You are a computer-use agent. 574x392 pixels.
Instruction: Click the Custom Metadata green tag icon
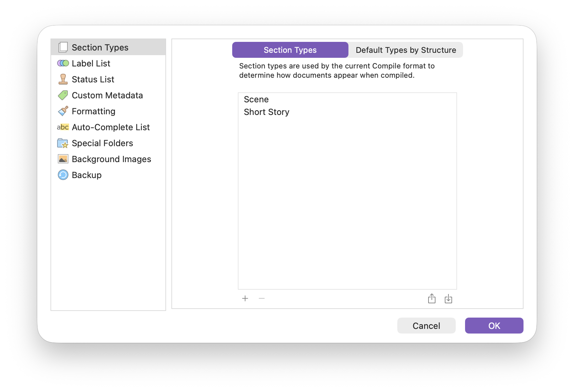pos(63,95)
